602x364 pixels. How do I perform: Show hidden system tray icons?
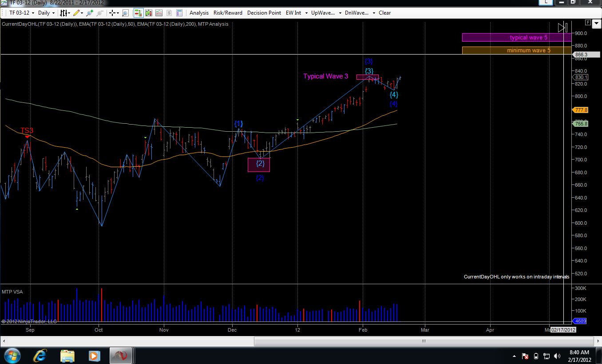pyautogui.click(x=514, y=356)
